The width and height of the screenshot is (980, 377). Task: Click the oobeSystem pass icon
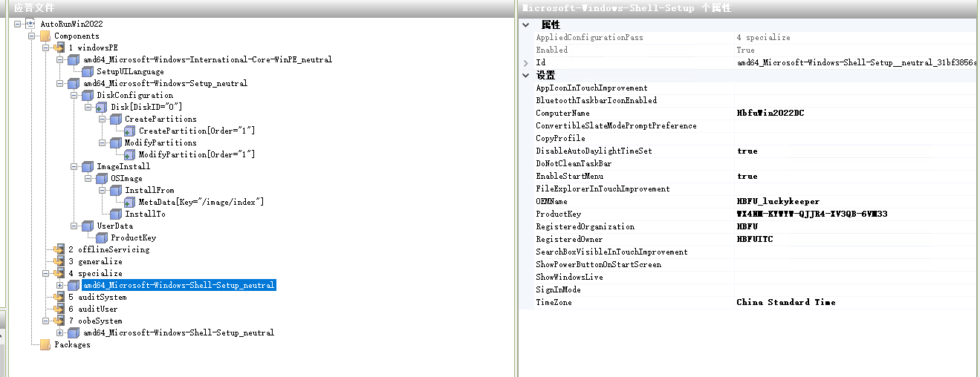[59, 321]
